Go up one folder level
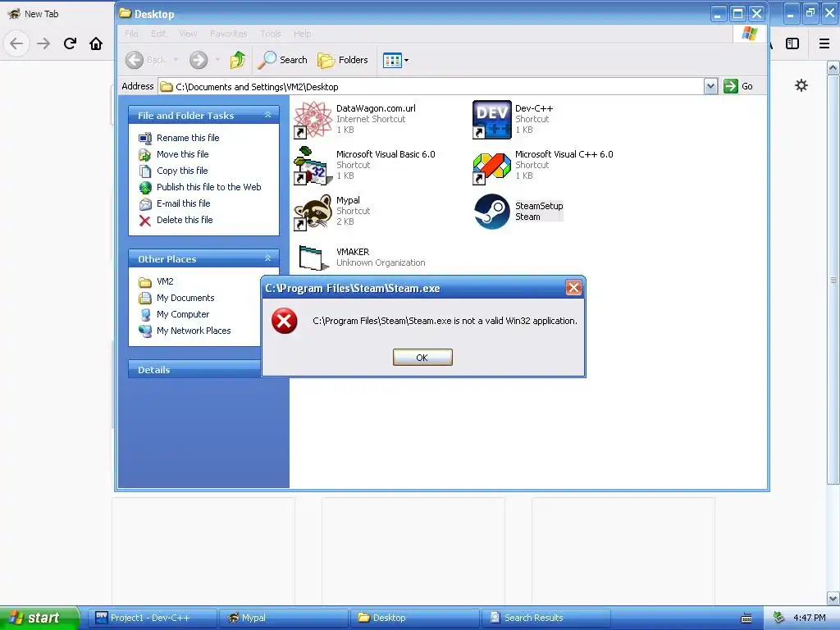The height and width of the screenshot is (630, 840). pos(237,60)
